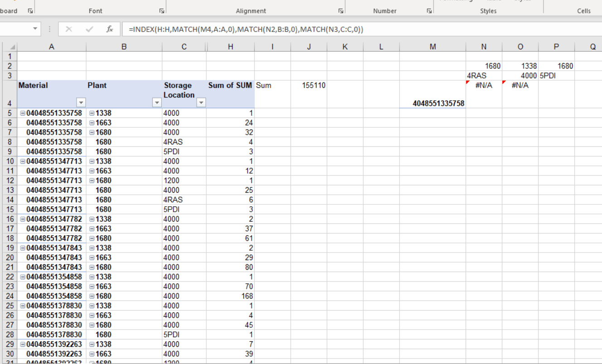Select 4RAS cell in column N
This screenshot has width=602, height=364.
(x=484, y=76)
